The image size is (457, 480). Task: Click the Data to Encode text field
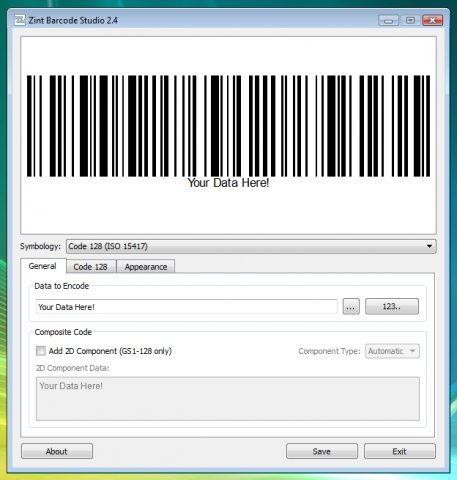click(x=186, y=307)
